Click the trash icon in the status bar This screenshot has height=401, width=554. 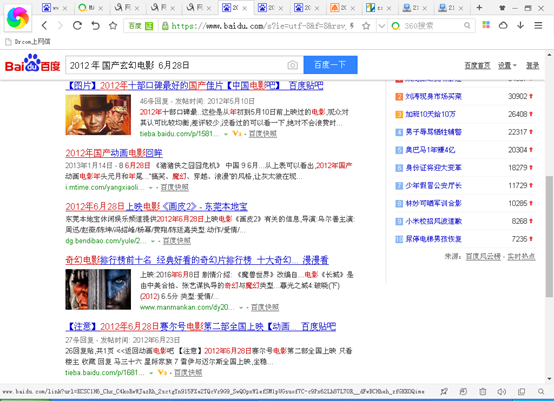(483, 391)
